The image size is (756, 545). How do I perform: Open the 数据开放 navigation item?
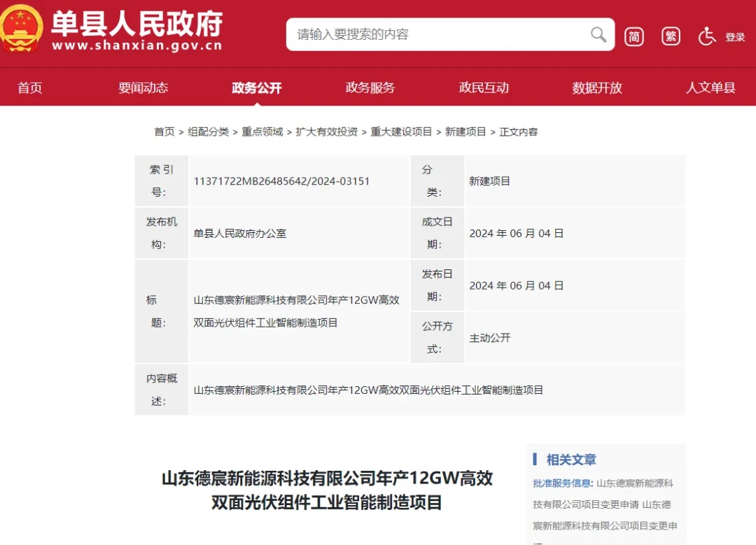(597, 87)
